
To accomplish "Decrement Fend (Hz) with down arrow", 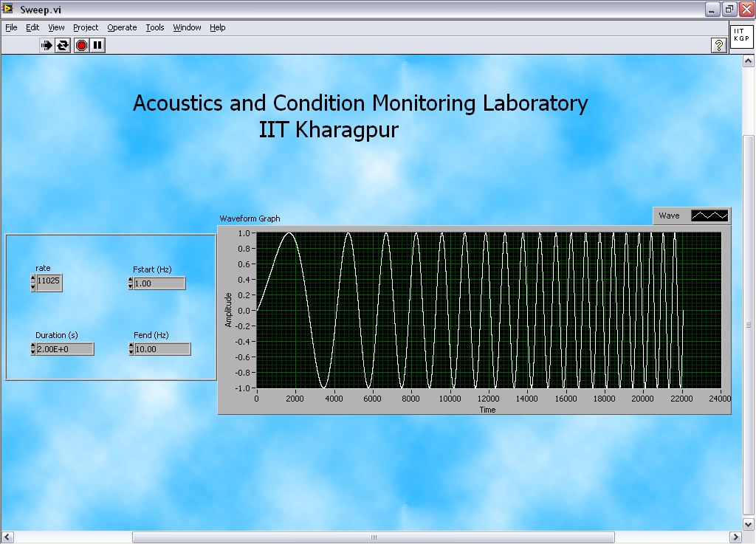I will point(131,352).
